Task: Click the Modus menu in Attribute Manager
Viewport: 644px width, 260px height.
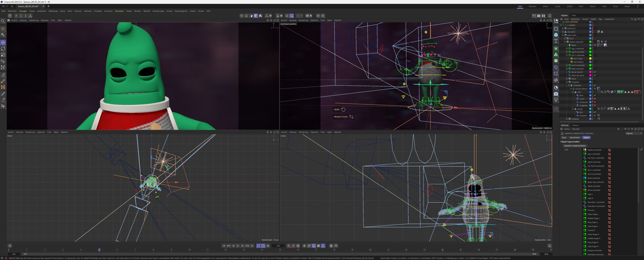Action: pos(567,129)
